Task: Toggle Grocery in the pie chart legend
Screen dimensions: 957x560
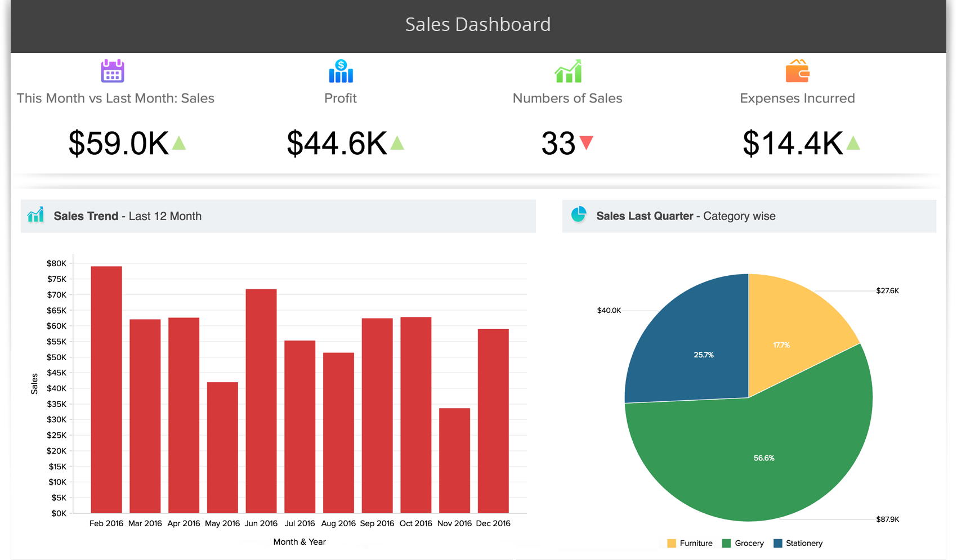Action: click(743, 543)
